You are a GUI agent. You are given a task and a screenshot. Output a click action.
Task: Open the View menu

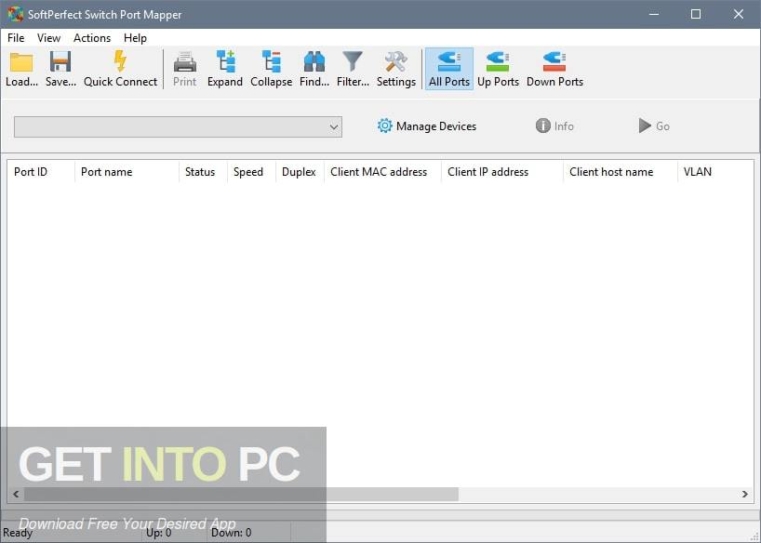(49, 38)
